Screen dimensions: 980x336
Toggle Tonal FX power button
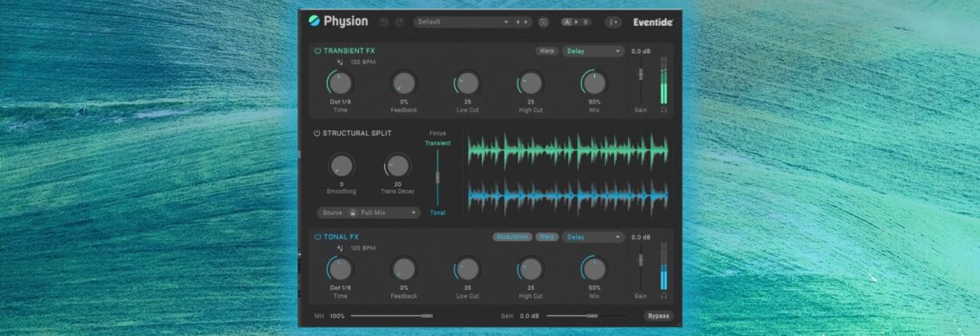317,237
